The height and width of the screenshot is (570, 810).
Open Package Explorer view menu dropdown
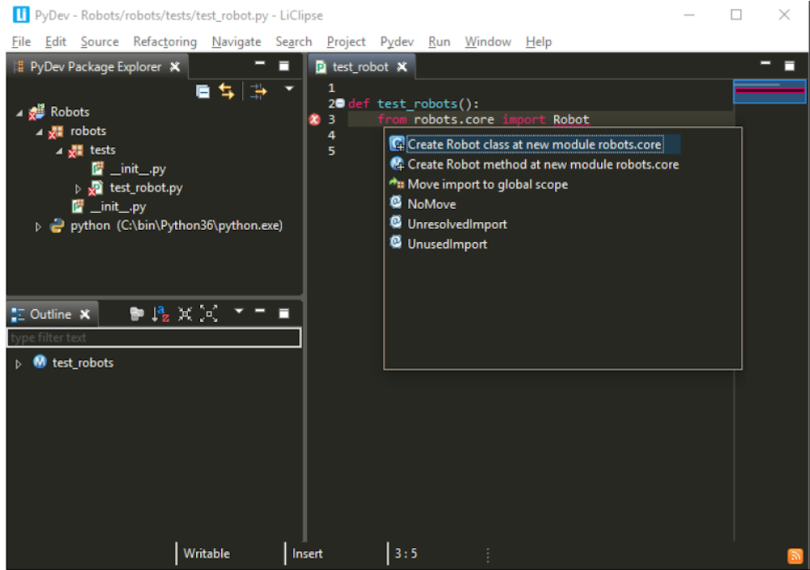289,90
